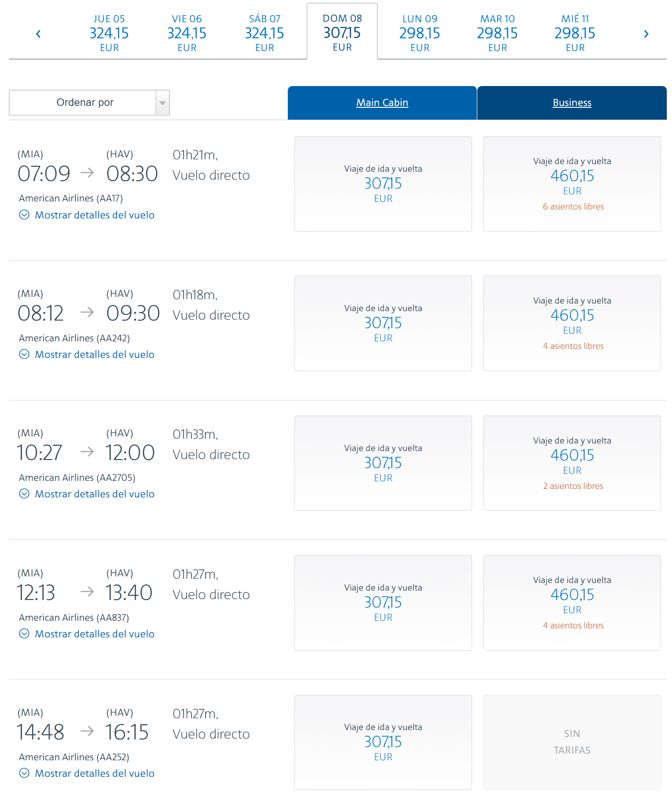672x800 pixels.
Task: Choose Business fare with 2 asientos libres
Action: point(572,463)
